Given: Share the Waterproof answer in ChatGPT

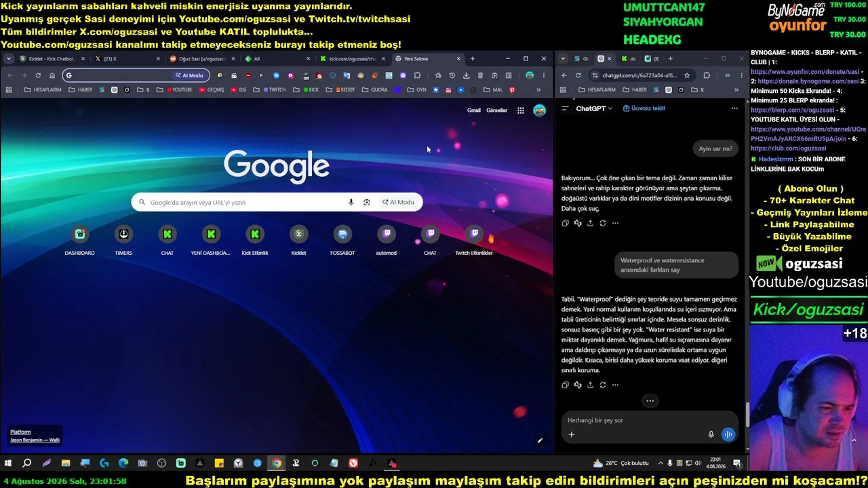Looking at the screenshot, I should coord(590,385).
